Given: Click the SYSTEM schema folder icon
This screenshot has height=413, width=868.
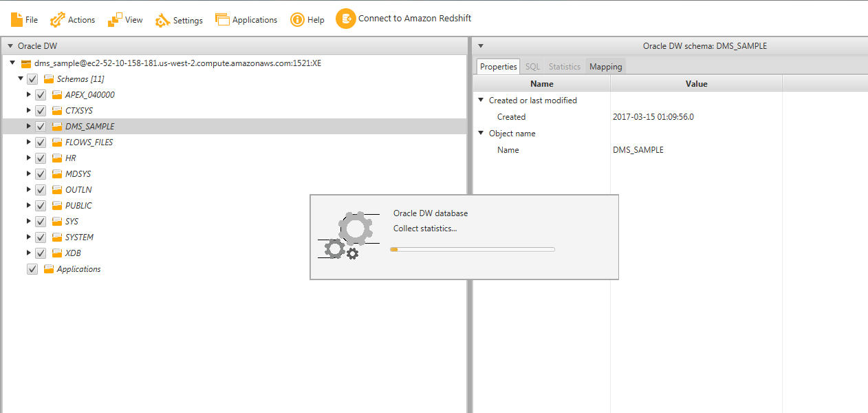Looking at the screenshot, I should pos(57,237).
